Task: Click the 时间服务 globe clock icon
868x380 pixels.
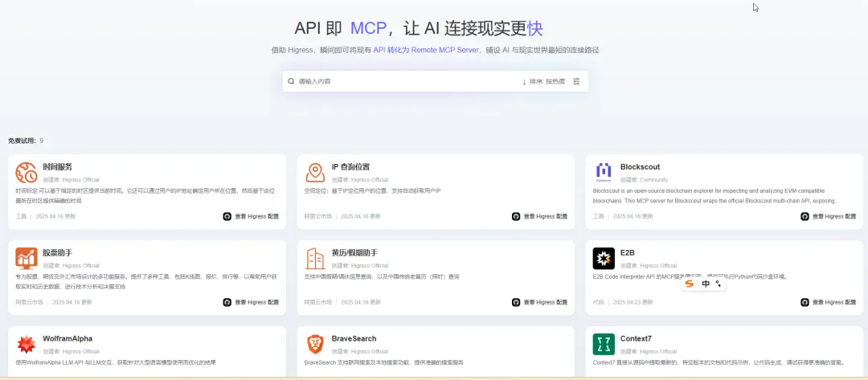Action: [x=27, y=173]
